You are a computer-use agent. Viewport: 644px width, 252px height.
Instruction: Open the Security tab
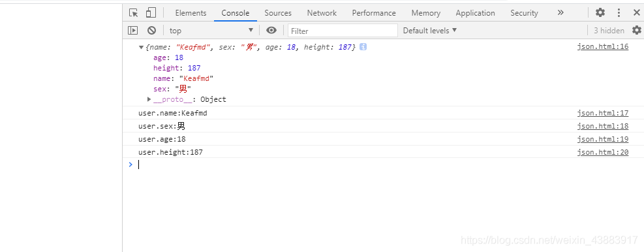click(x=524, y=13)
